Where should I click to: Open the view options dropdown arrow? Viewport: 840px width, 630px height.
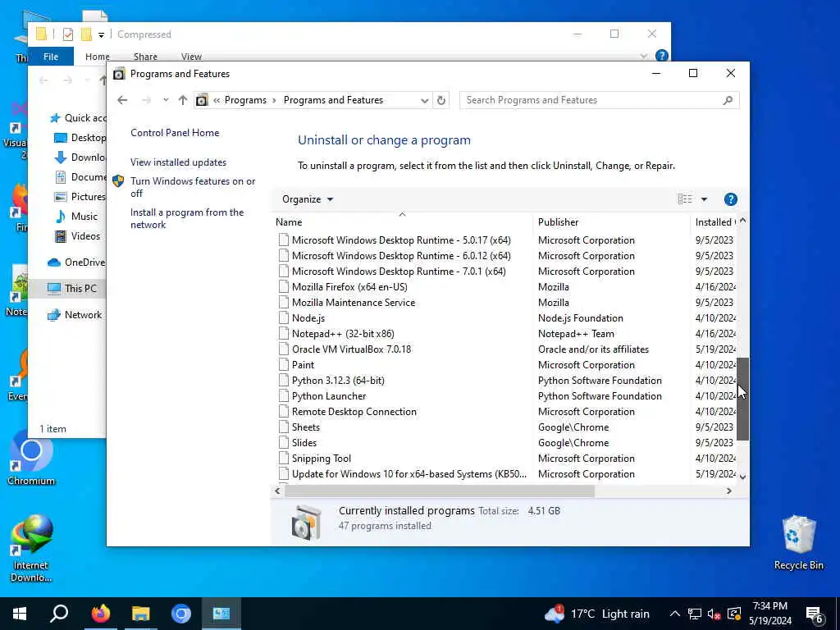click(x=704, y=199)
